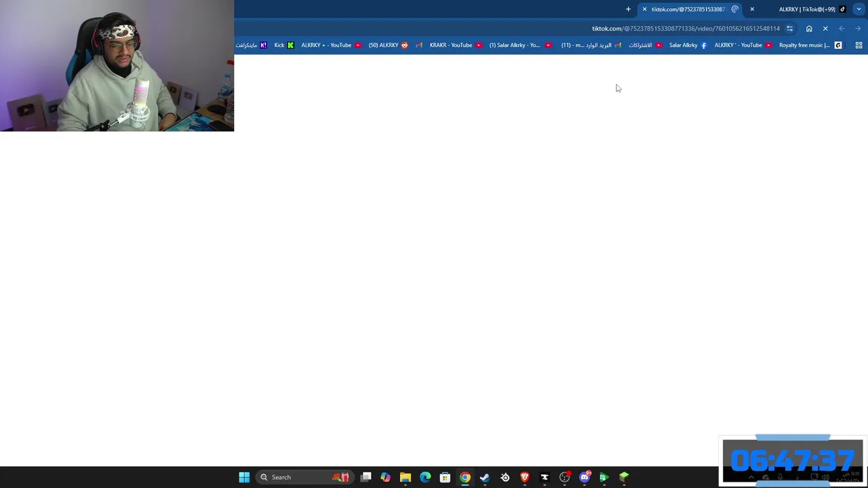The width and height of the screenshot is (868, 488).
Task: Go to browser home page icon
Action: point(809,28)
